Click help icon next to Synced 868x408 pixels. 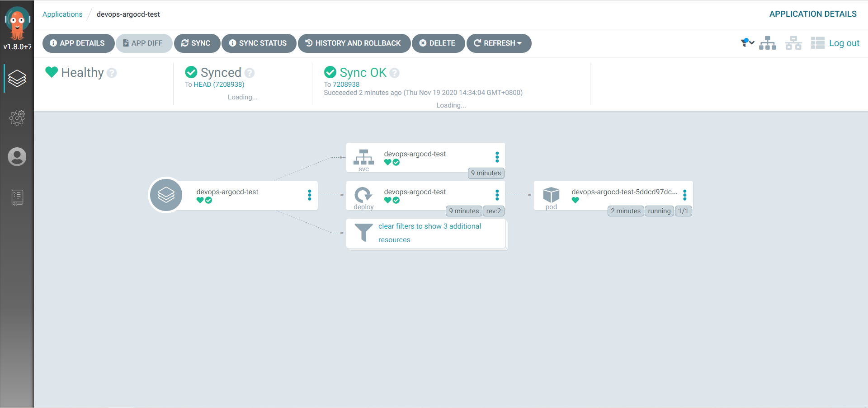pos(250,73)
